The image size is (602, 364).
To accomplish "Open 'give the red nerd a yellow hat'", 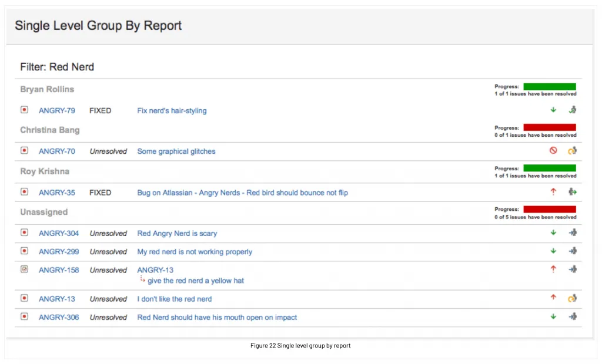I will coord(196,281).
